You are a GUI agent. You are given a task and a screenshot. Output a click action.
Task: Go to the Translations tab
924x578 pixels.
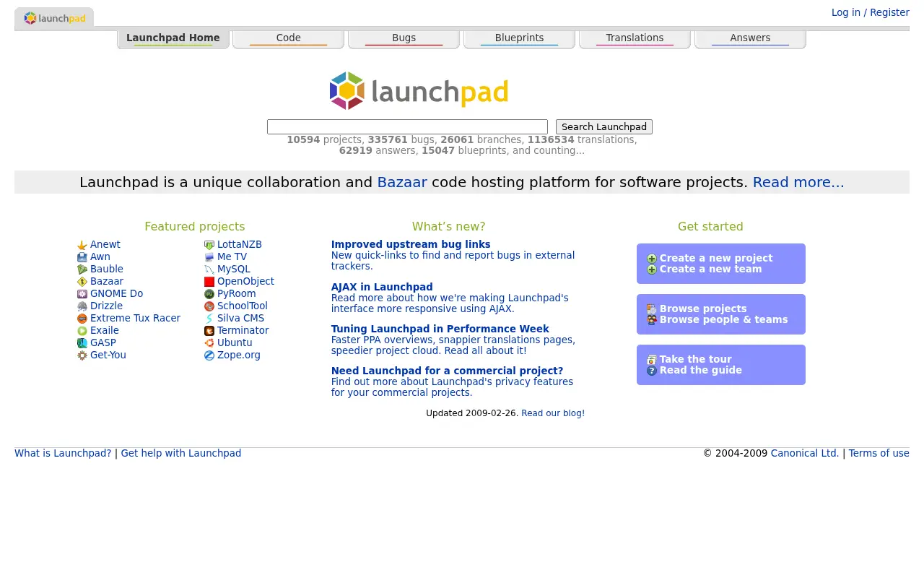coord(635,39)
